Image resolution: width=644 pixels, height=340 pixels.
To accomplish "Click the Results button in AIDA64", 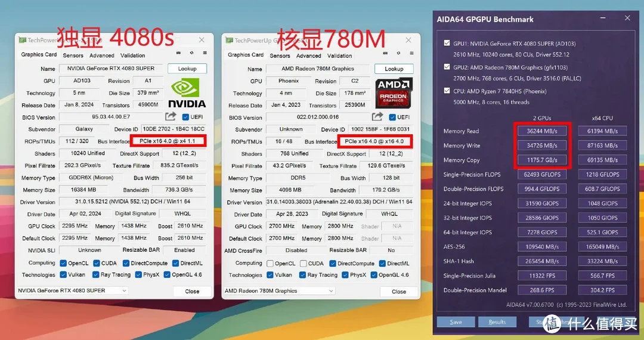I will (x=497, y=322).
